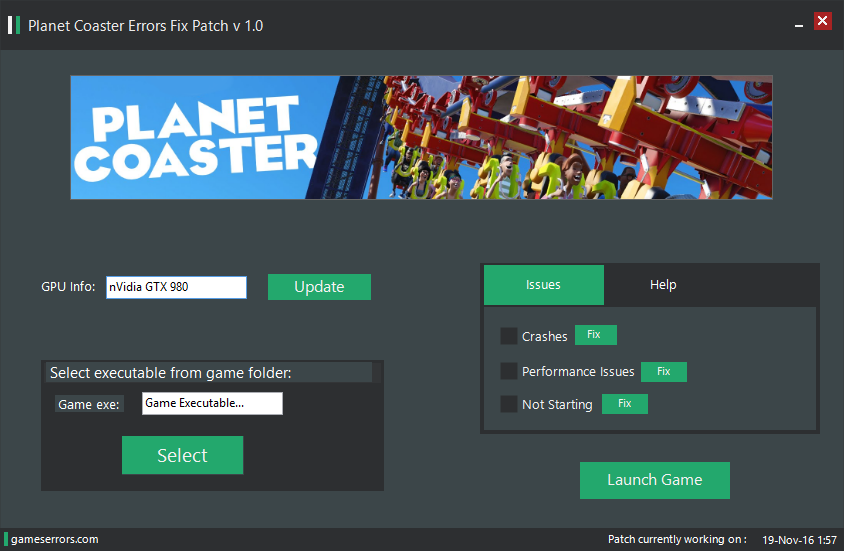Open the gameserrors.com link

(54, 539)
